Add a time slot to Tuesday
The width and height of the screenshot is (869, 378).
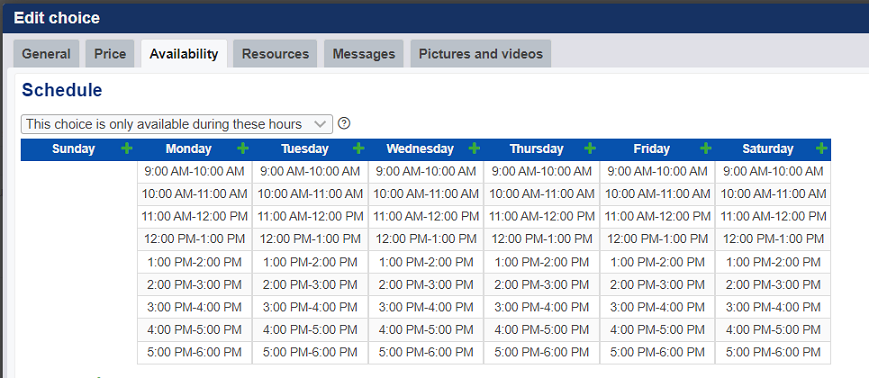[x=359, y=149]
